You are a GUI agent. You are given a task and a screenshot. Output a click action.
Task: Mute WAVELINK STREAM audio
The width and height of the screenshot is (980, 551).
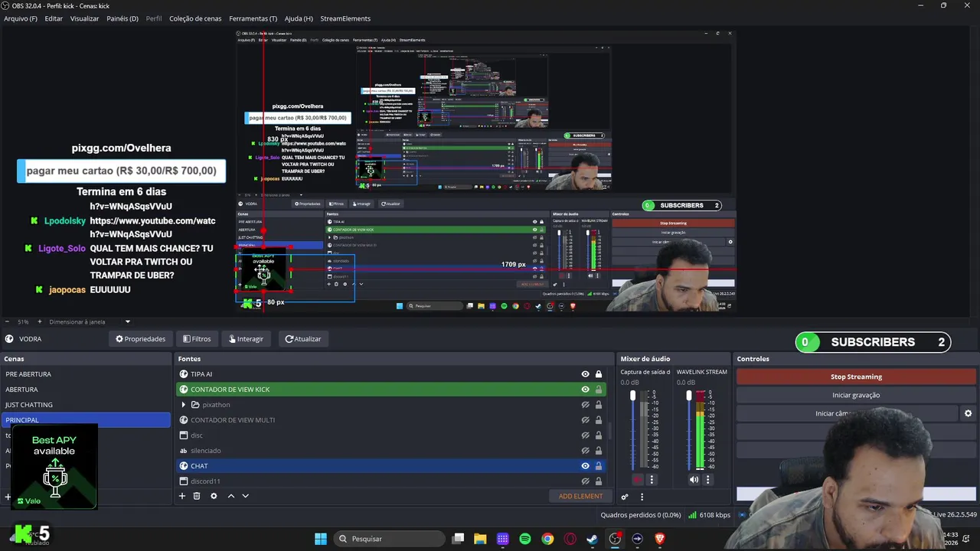(x=694, y=480)
